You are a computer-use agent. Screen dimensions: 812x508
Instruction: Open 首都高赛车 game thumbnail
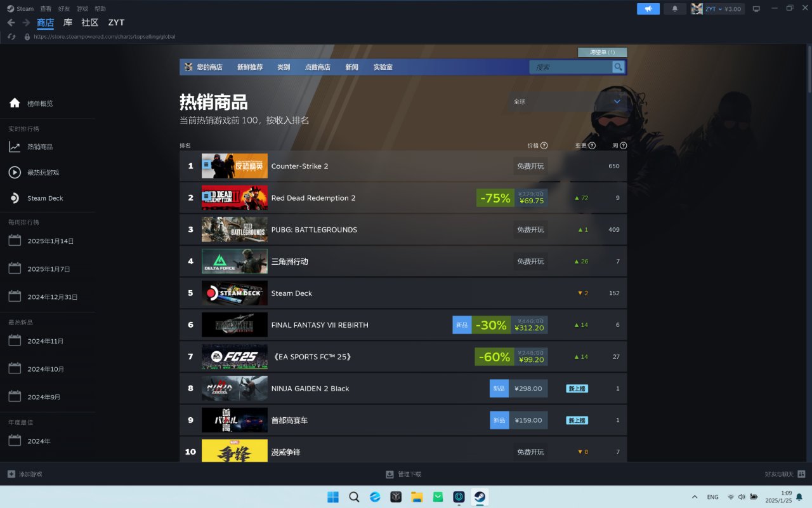tap(235, 420)
